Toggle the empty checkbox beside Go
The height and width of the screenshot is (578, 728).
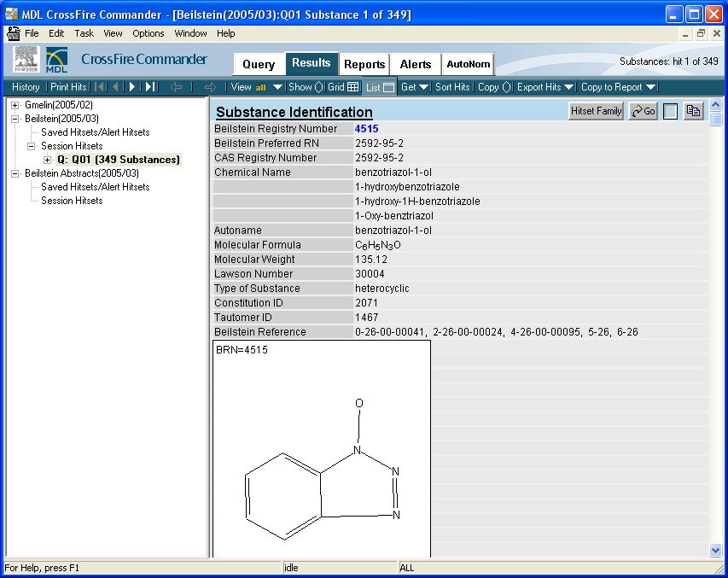[x=670, y=112]
